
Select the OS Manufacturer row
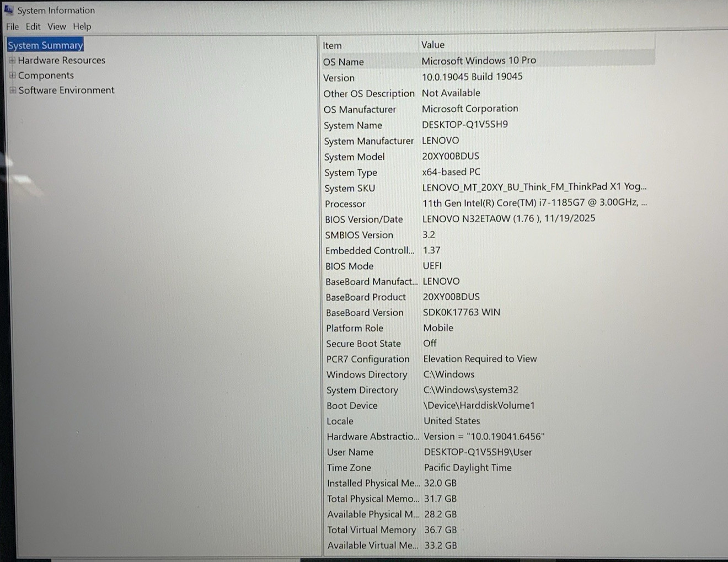point(360,109)
